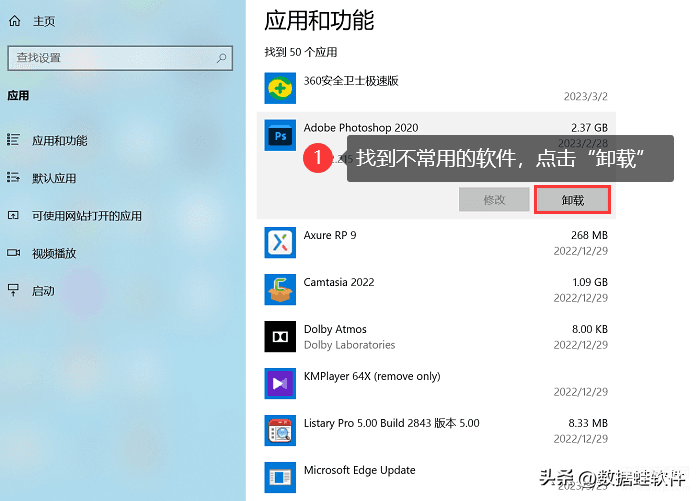Click the magnifier icon in search box
This screenshot has height=501, width=700.
click(x=221, y=58)
